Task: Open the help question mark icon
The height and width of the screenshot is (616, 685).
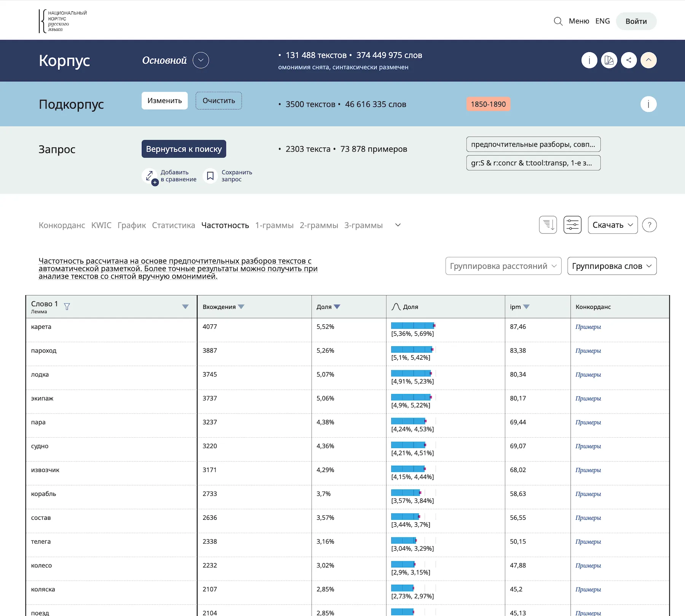Action: pyautogui.click(x=649, y=225)
